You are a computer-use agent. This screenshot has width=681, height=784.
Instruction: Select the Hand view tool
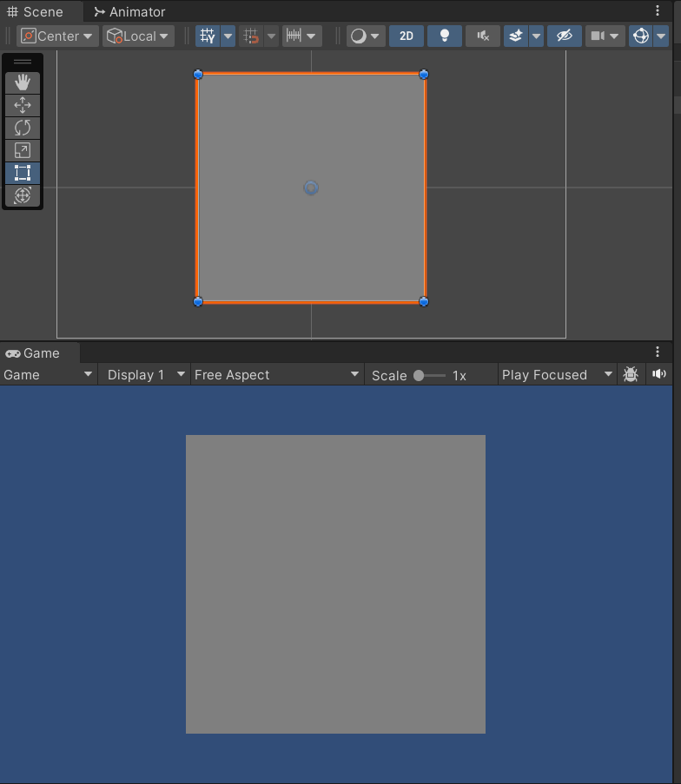pos(23,82)
